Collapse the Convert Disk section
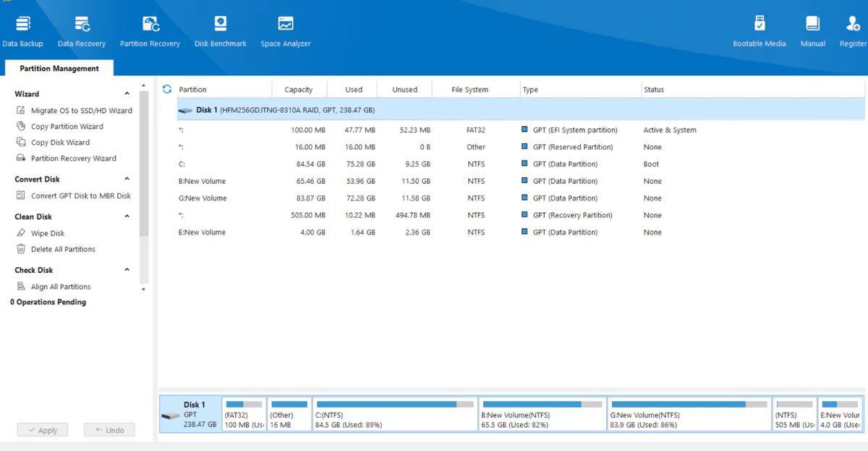The height and width of the screenshot is (451, 868). (127, 179)
